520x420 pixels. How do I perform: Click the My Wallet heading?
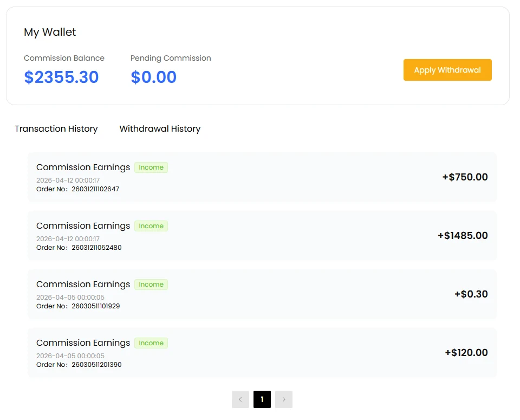(x=50, y=32)
